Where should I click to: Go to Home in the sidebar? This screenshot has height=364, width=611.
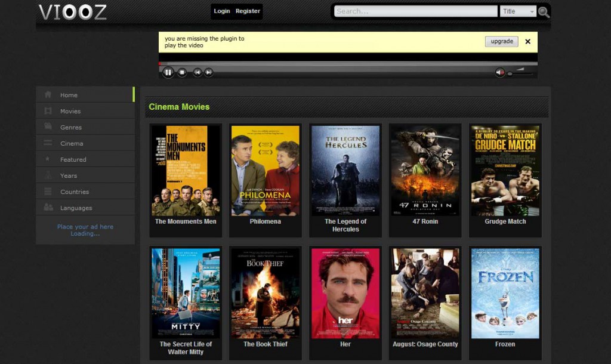(69, 95)
